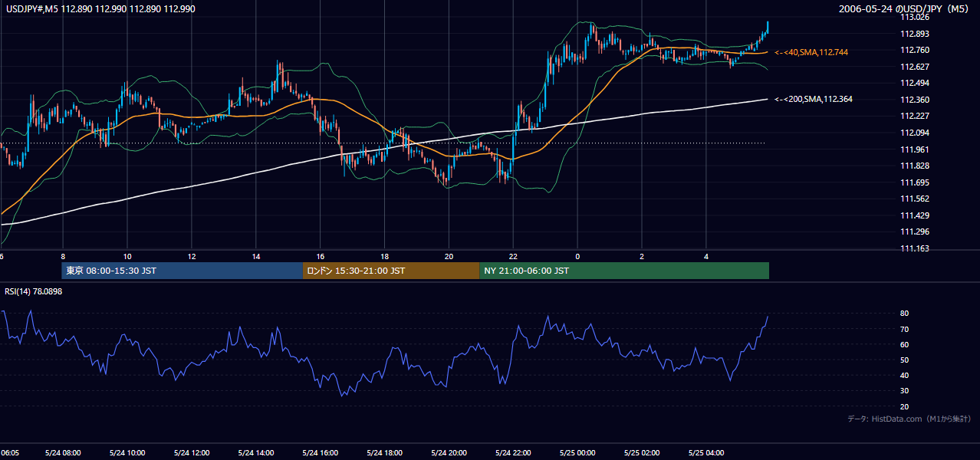Click the hour label 10 under the price chart
The width and height of the screenshot is (980, 460).
tap(127, 257)
